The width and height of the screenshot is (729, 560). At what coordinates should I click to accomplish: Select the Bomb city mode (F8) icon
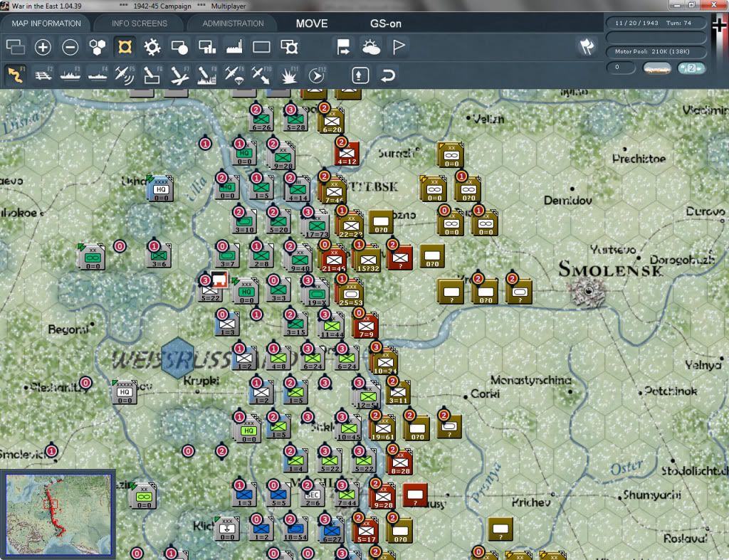tap(206, 75)
